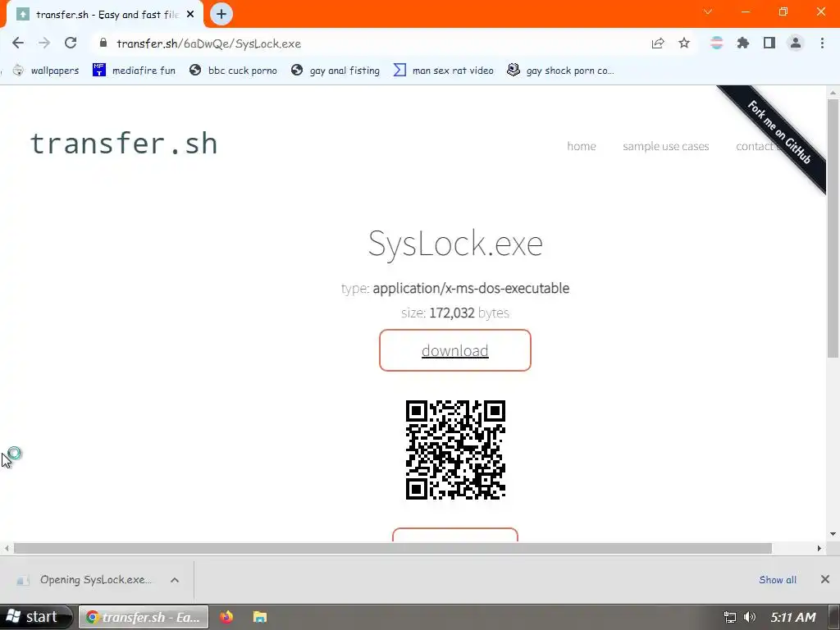
Task: Open a new tab with the plus button
Action: [221, 14]
